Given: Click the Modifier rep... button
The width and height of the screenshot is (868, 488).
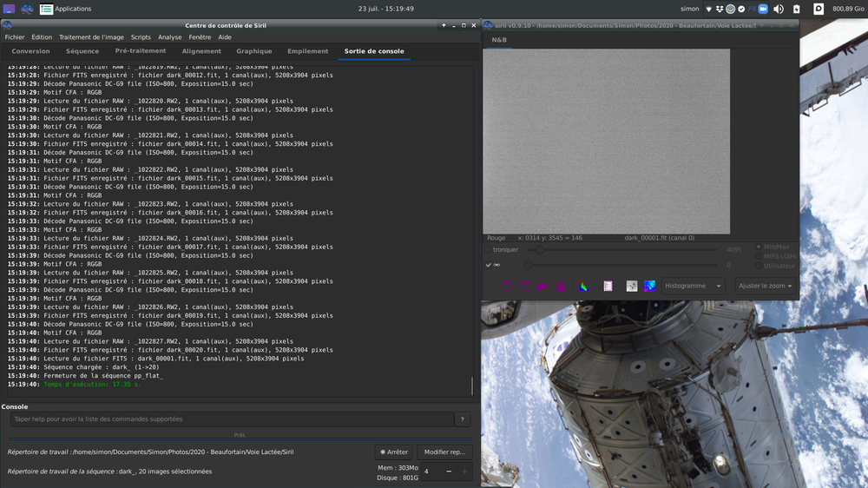Looking at the screenshot, I should point(446,452).
